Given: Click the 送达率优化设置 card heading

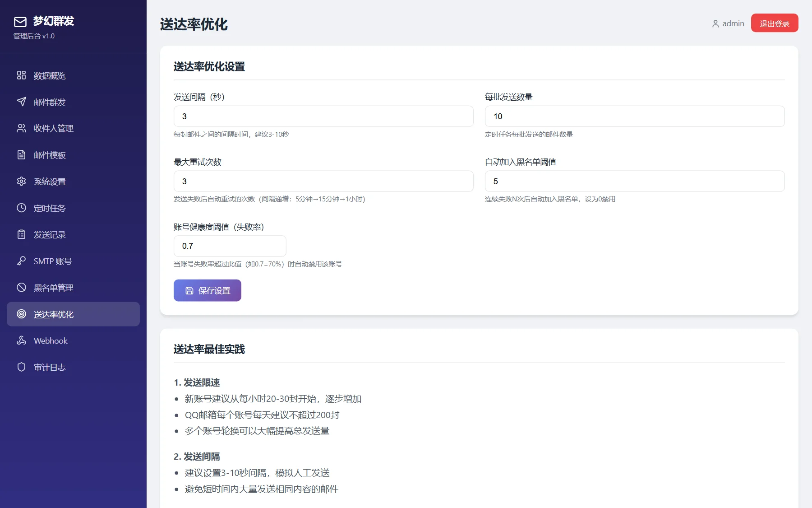Looking at the screenshot, I should (x=209, y=67).
